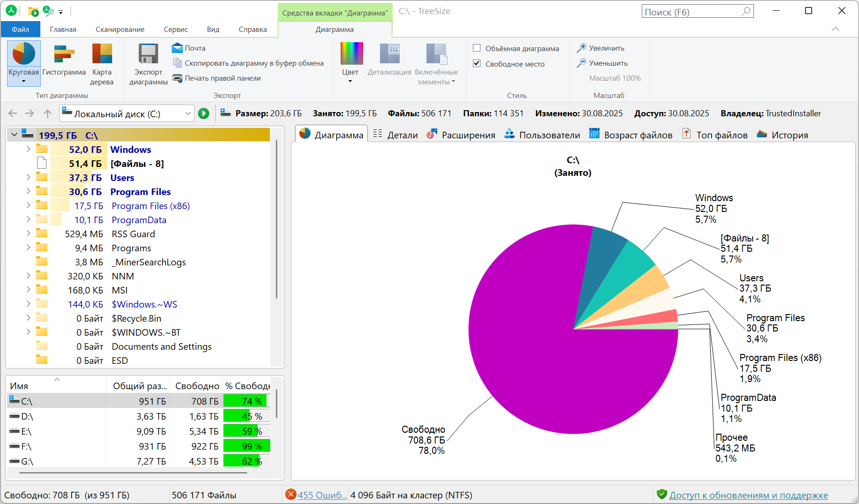Click the Детализация icon
Viewport: 859px width, 504px height.
point(389,54)
